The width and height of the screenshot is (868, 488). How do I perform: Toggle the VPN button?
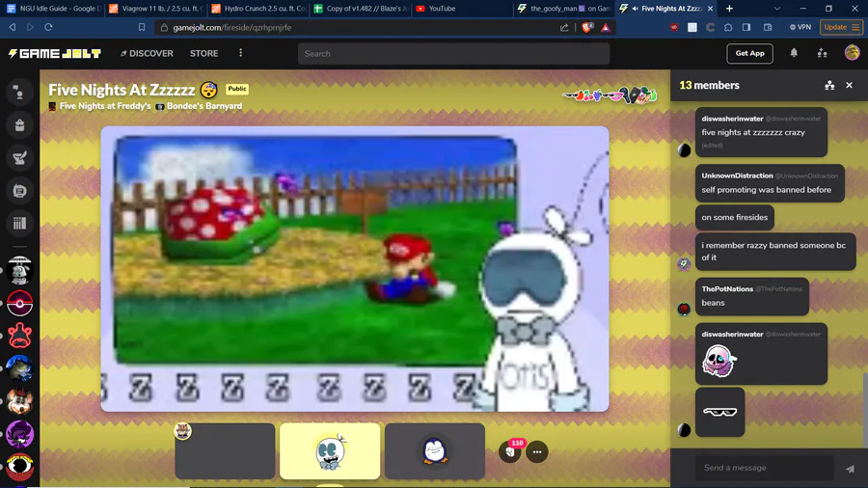[x=800, y=27]
